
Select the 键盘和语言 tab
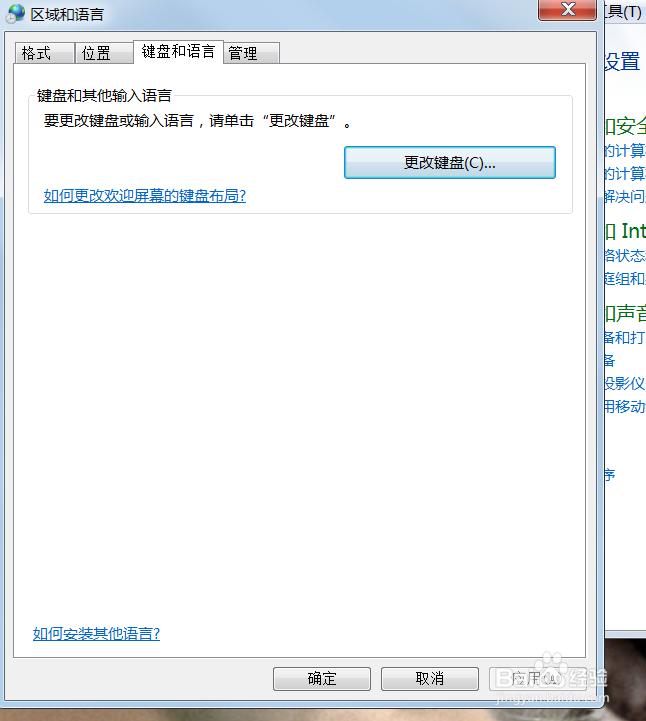click(x=178, y=52)
